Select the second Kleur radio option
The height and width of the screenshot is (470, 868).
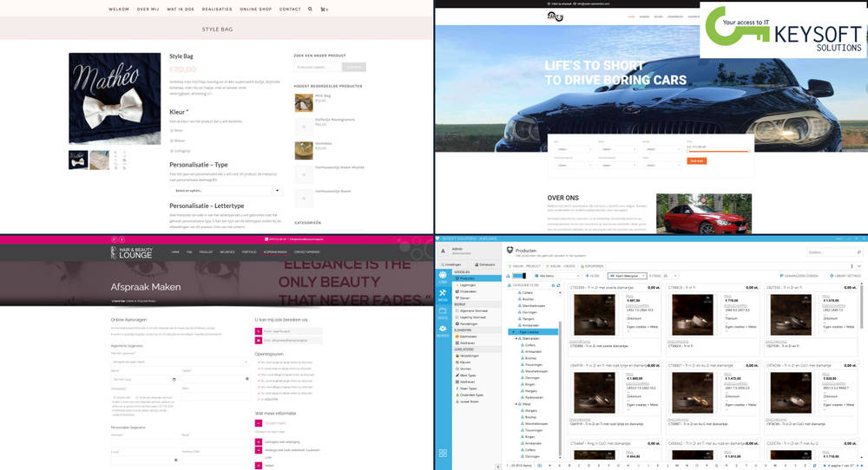(x=172, y=140)
